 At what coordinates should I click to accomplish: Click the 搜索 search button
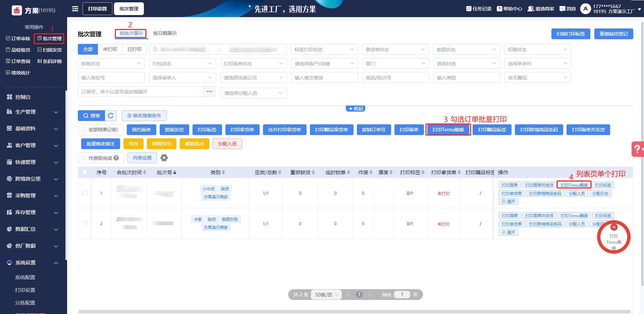[92, 116]
